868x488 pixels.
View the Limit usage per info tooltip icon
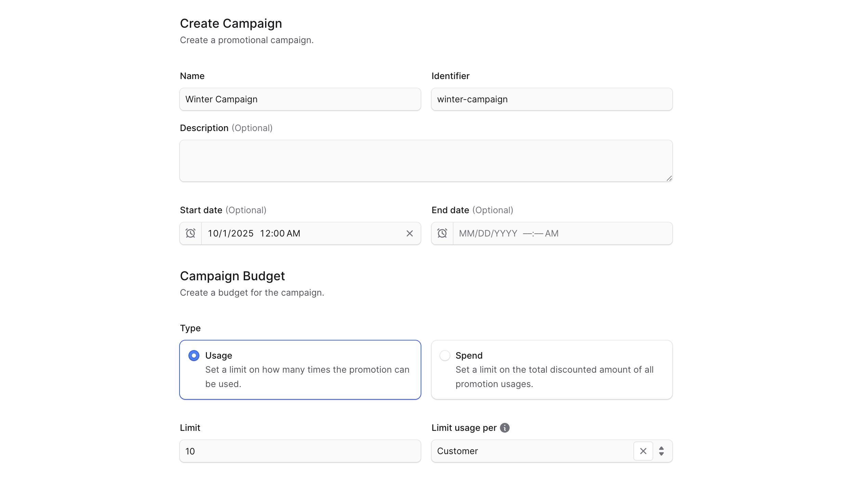505,427
